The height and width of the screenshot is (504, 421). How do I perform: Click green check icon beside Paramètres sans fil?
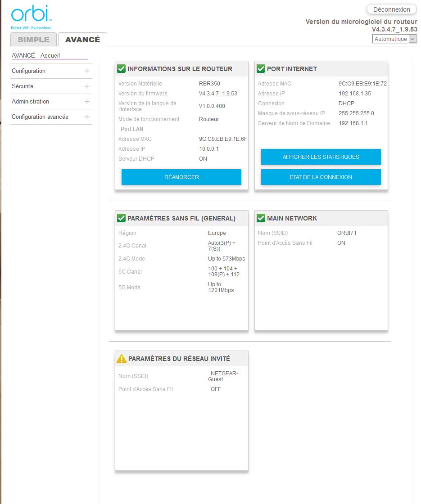121,218
